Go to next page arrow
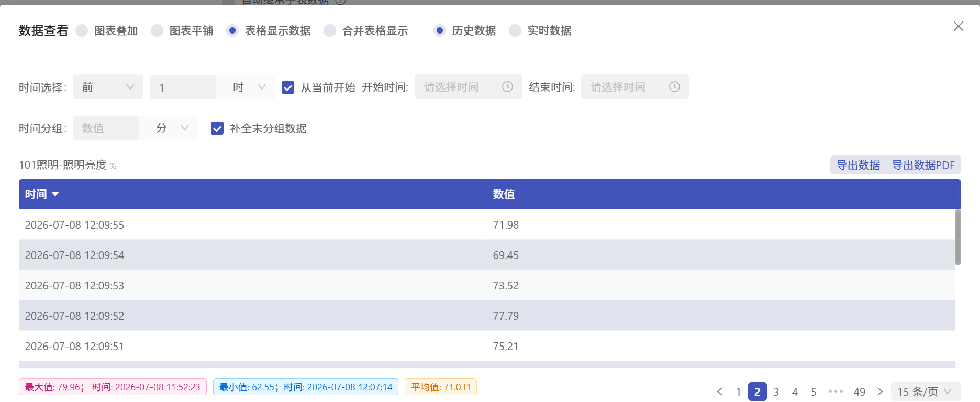980x402 pixels. tap(880, 392)
